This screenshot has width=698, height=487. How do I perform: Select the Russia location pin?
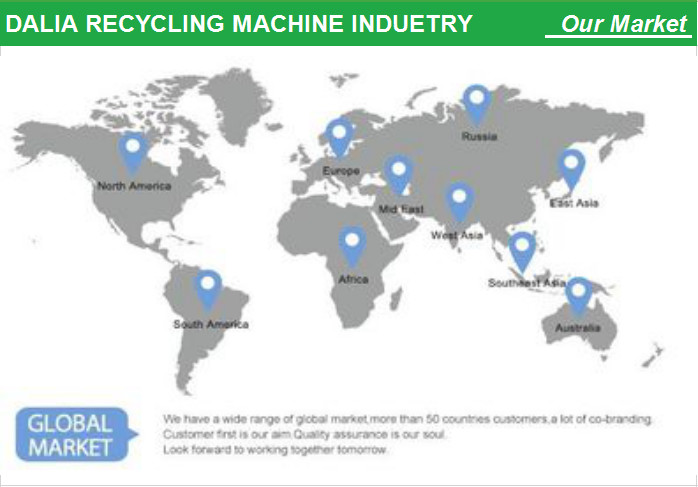point(478,101)
